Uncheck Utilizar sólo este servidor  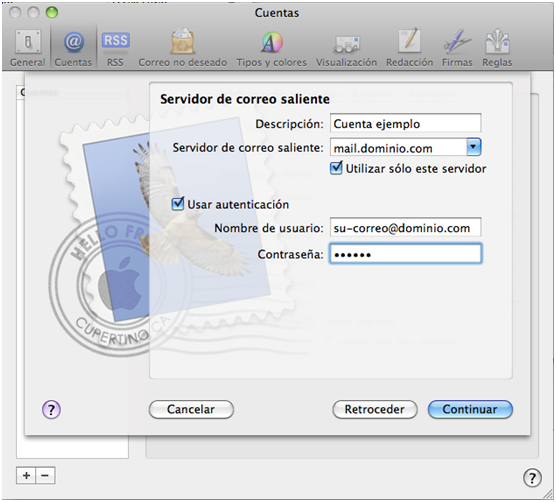[x=336, y=168]
